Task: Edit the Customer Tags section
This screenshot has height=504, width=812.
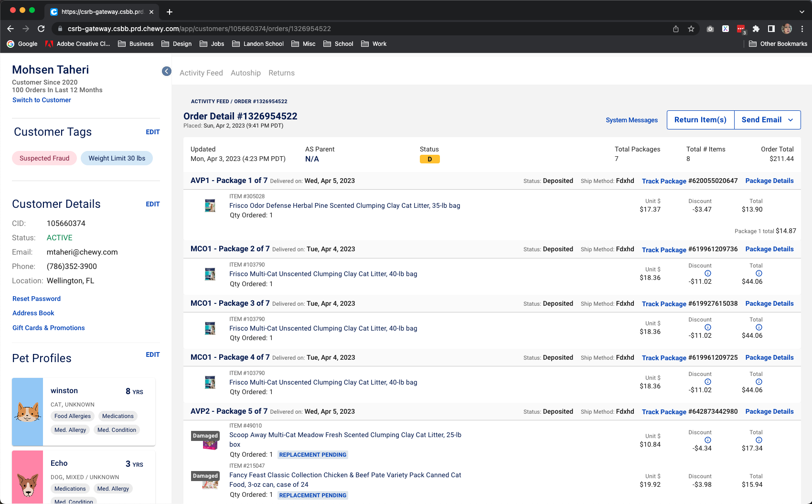Action: tap(153, 132)
